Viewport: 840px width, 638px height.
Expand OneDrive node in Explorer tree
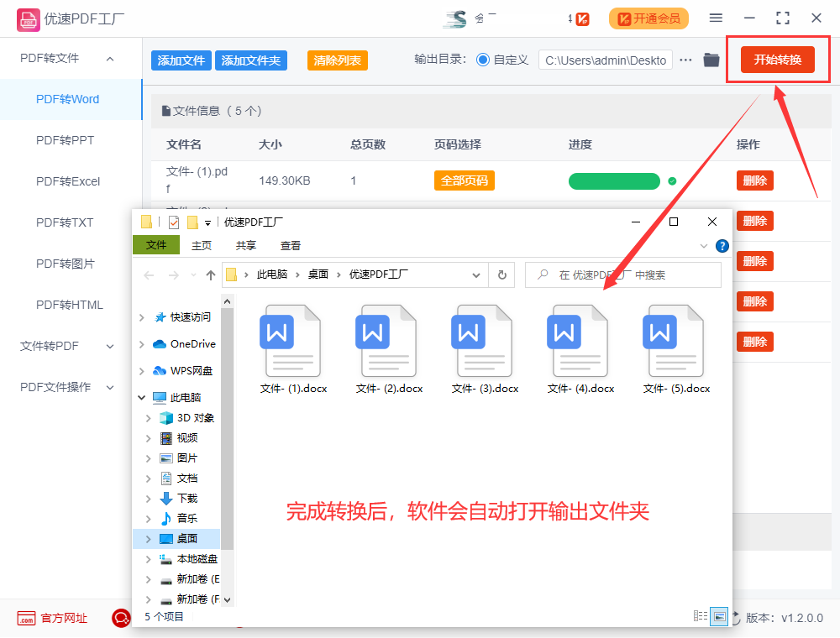tap(141, 344)
